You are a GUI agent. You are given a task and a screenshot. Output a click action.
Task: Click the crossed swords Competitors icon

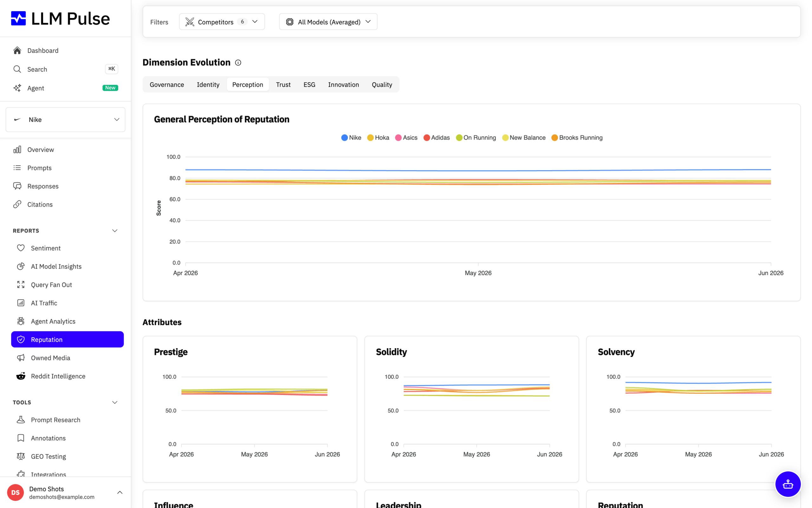pyautogui.click(x=190, y=22)
